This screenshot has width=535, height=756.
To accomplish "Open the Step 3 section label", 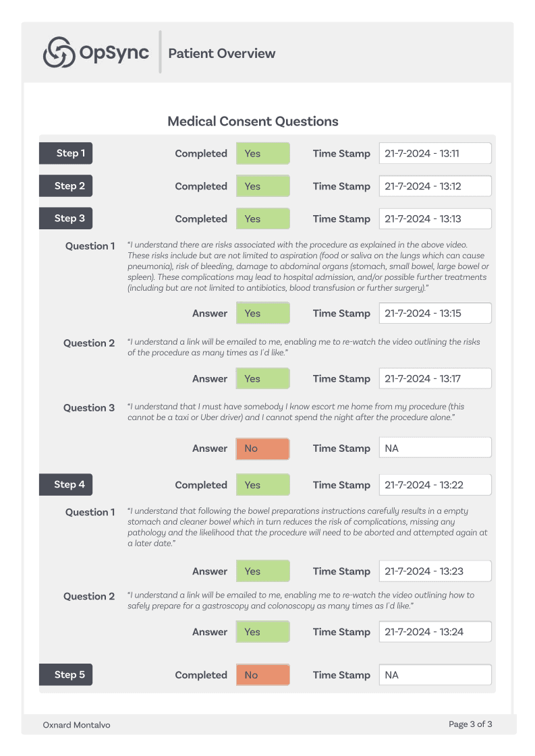I will [x=65, y=219].
